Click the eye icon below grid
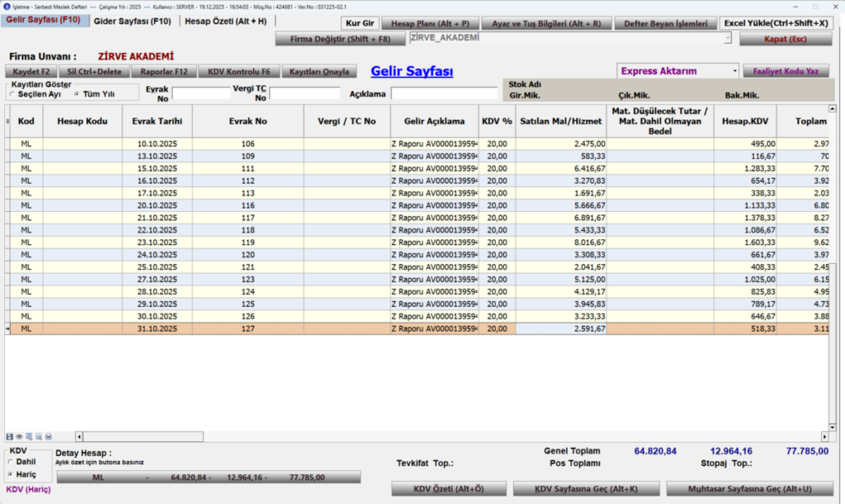The width and height of the screenshot is (845, 504). coord(19,436)
